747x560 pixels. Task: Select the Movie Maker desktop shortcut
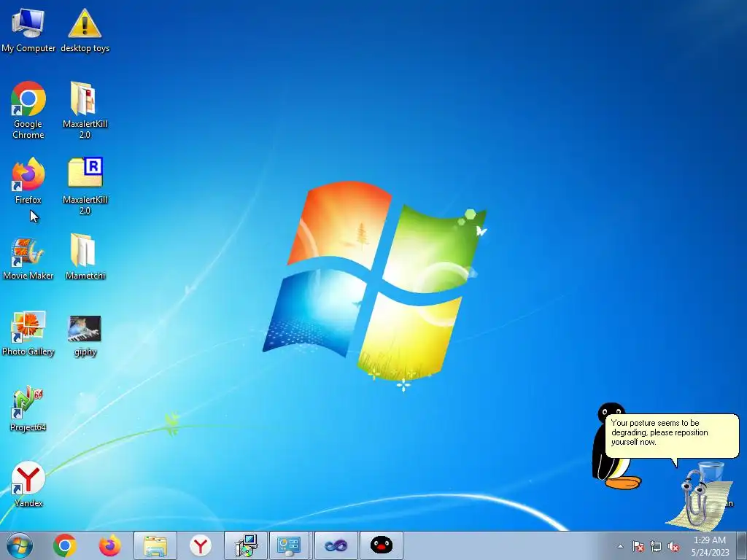pos(28,259)
